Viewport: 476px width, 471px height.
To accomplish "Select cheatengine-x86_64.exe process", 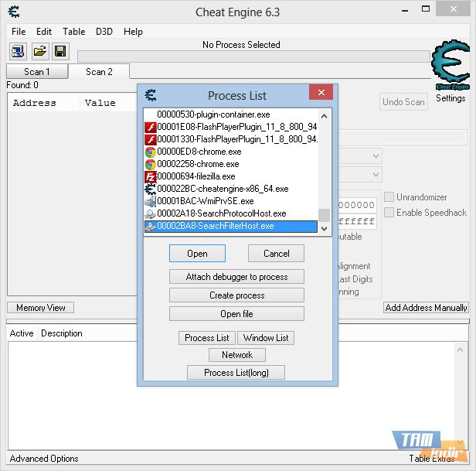I will coord(231,189).
